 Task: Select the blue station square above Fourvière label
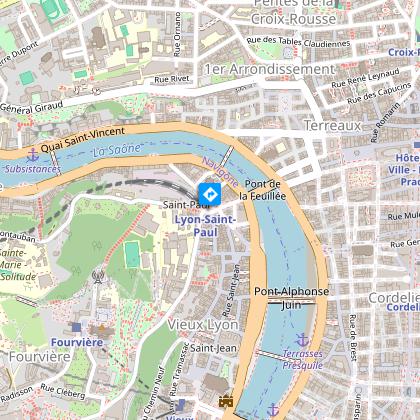[76, 328]
